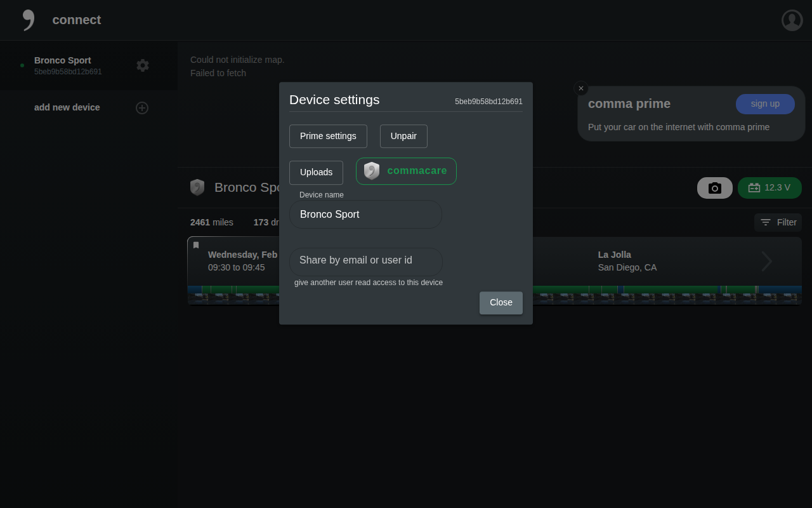The height and width of the screenshot is (508, 812).
Task: Click the La Jolla destination text
Action: coord(615,255)
